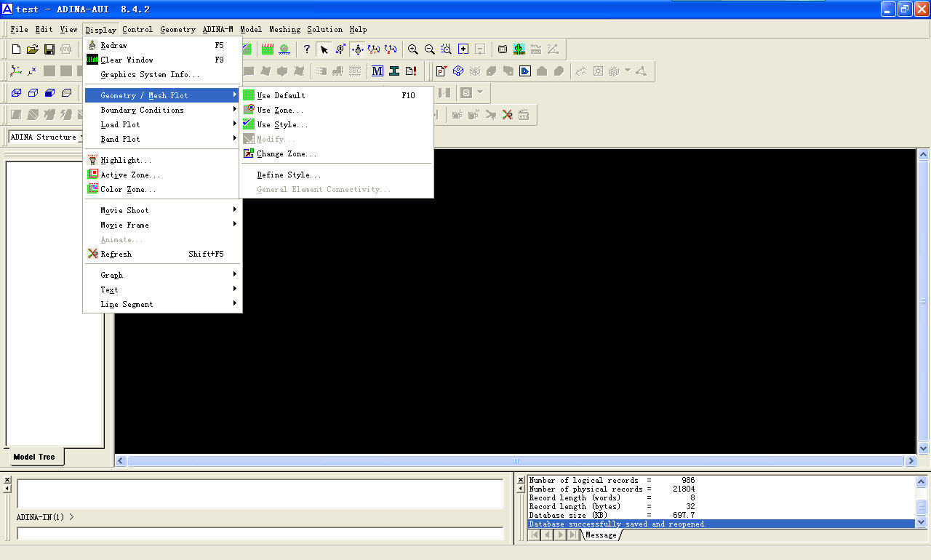Select Color Zone... from the Display menu
931x560 pixels.
click(x=162, y=189)
